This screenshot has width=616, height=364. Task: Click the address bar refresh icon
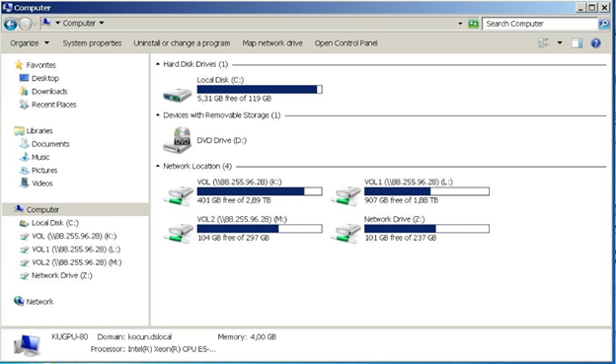click(474, 24)
